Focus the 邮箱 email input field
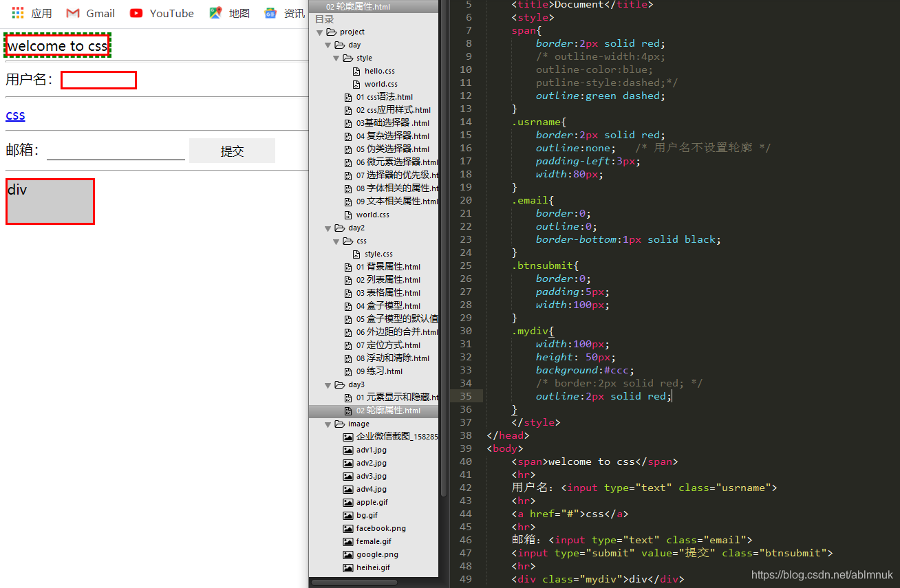 [116, 150]
